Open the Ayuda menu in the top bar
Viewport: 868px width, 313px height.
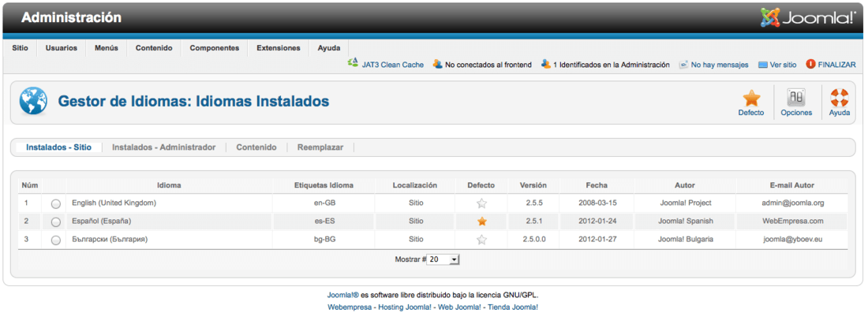[329, 48]
